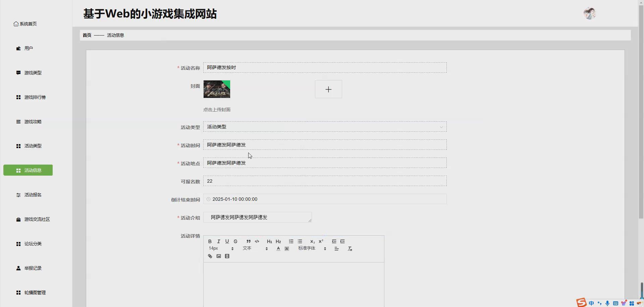Apply Heading 1 formatting
This screenshot has width=644, height=307.
(x=269, y=241)
